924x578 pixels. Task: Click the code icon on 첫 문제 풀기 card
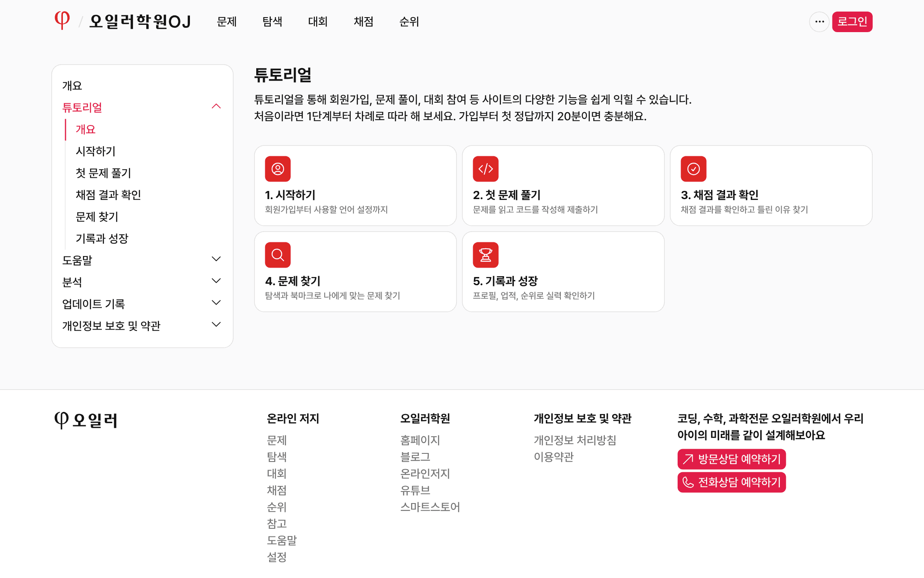486,169
